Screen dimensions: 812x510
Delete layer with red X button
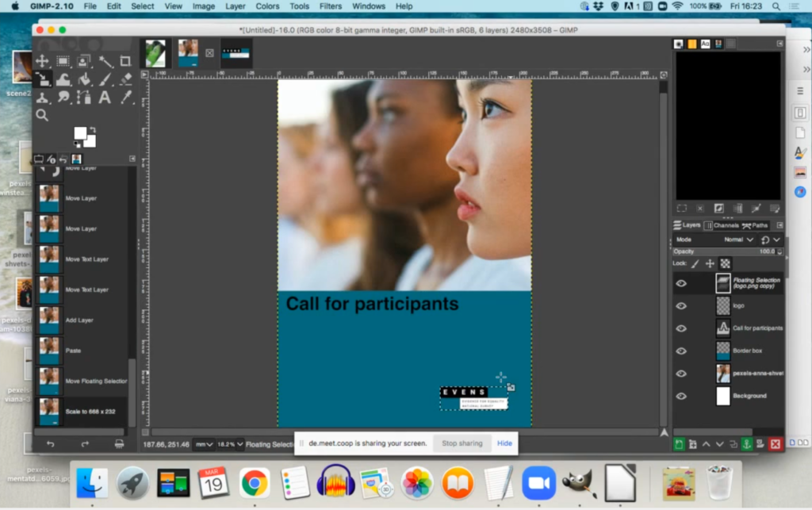[x=776, y=443]
